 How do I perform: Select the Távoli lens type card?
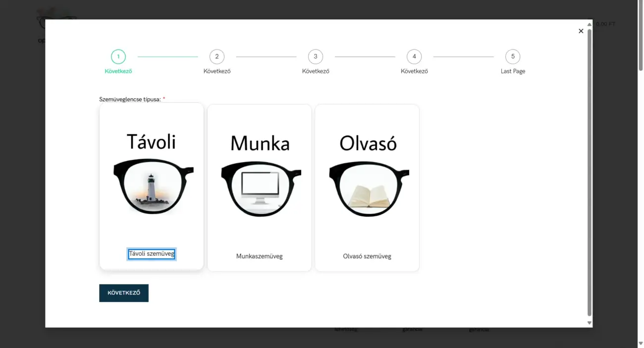tap(152, 186)
